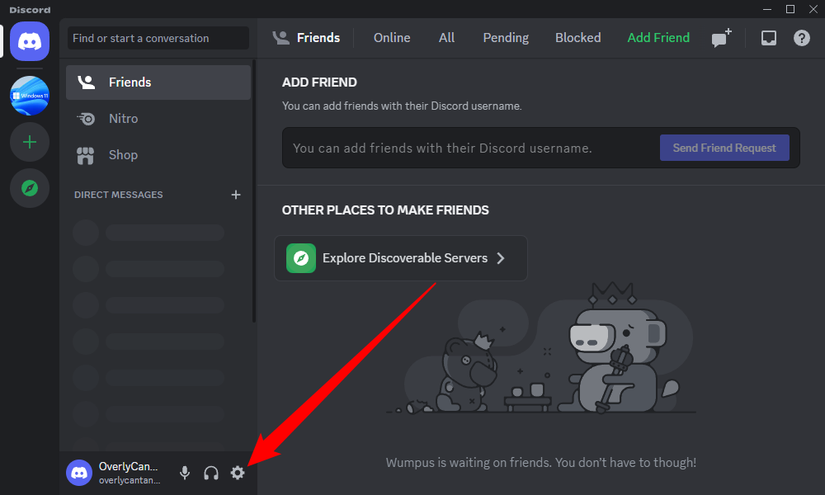The image size is (825, 495).
Task: Click the Send Friend Request button
Action: 724,148
